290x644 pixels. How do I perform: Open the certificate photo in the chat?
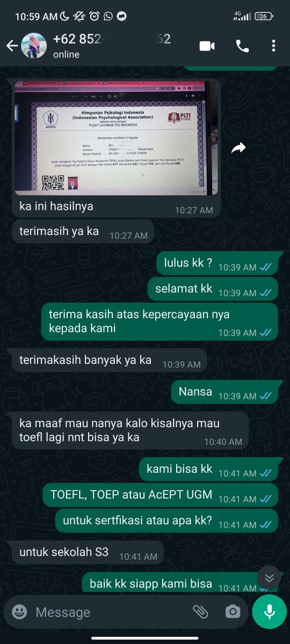(x=116, y=138)
